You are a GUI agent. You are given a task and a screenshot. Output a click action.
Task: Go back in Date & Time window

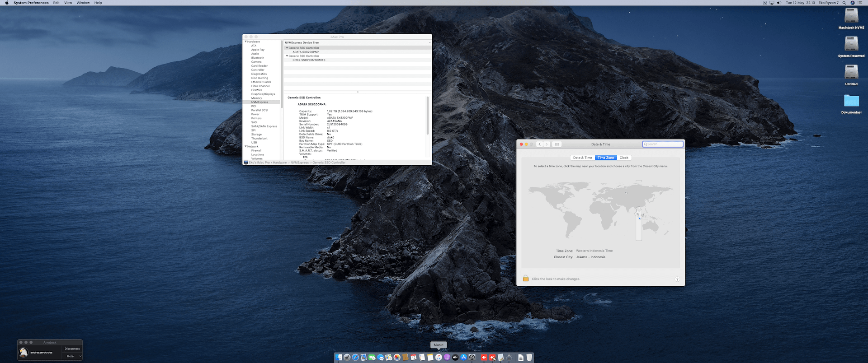(x=539, y=144)
